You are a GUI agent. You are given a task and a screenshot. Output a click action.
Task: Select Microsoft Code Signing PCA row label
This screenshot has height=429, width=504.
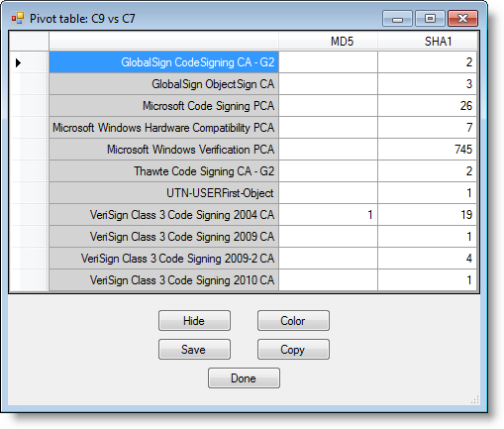click(x=164, y=106)
